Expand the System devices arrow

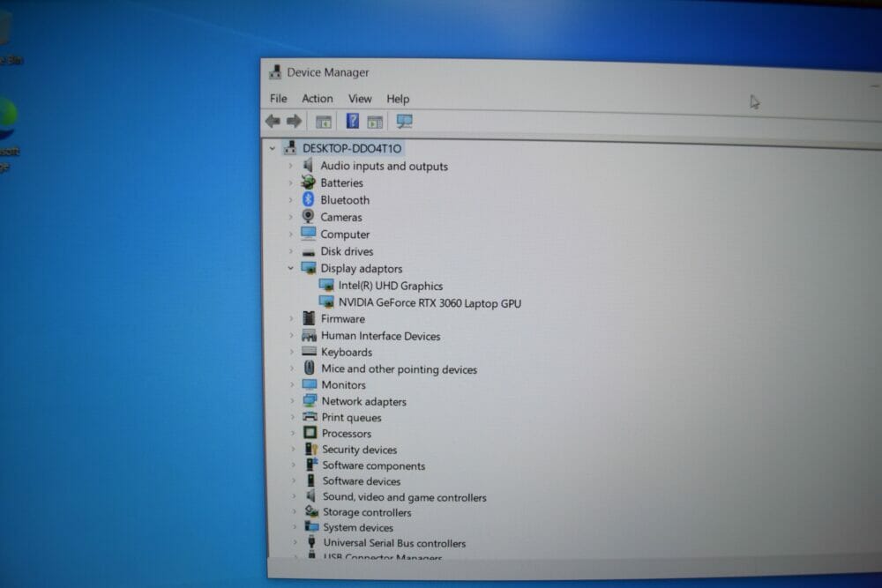click(x=295, y=526)
